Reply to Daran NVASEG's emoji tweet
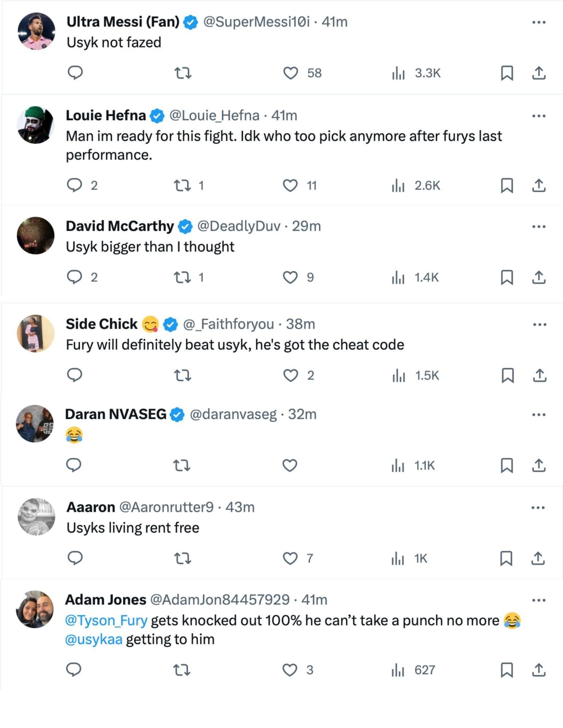 (74, 465)
